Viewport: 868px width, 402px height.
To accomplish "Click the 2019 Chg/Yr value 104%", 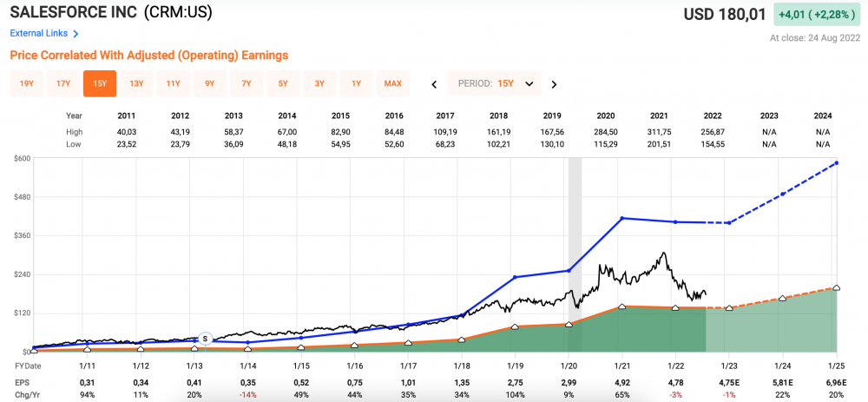I will (516, 394).
